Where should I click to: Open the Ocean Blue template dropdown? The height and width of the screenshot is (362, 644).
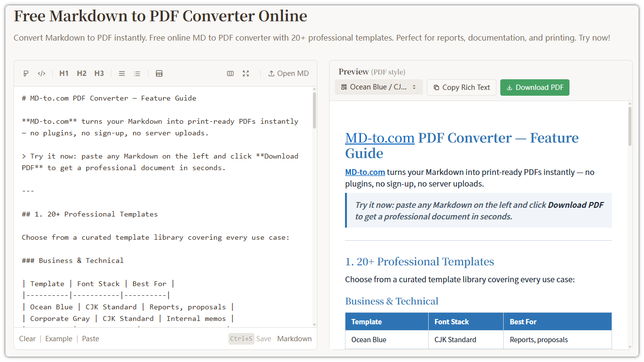point(379,87)
